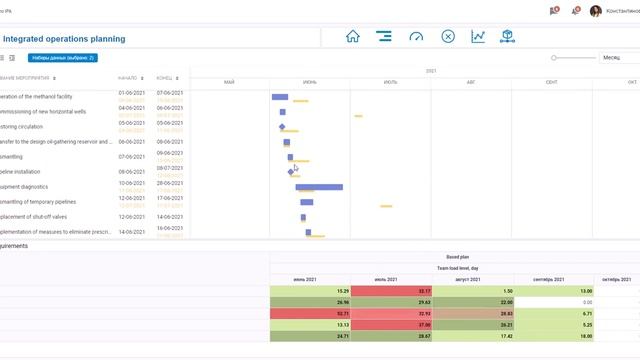Click the СЕНТ month header in timeline
The image size is (640, 360).
click(x=551, y=82)
